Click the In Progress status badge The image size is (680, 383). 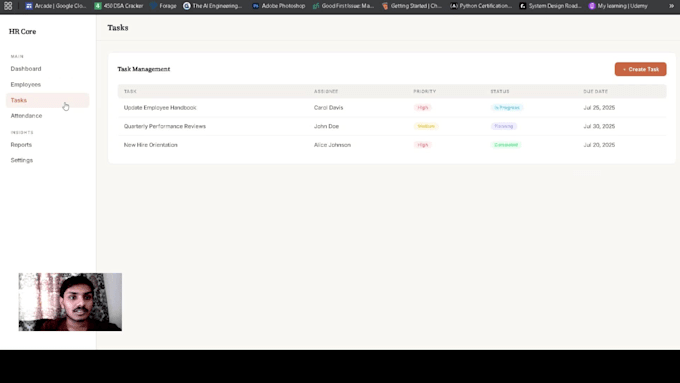click(507, 108)
